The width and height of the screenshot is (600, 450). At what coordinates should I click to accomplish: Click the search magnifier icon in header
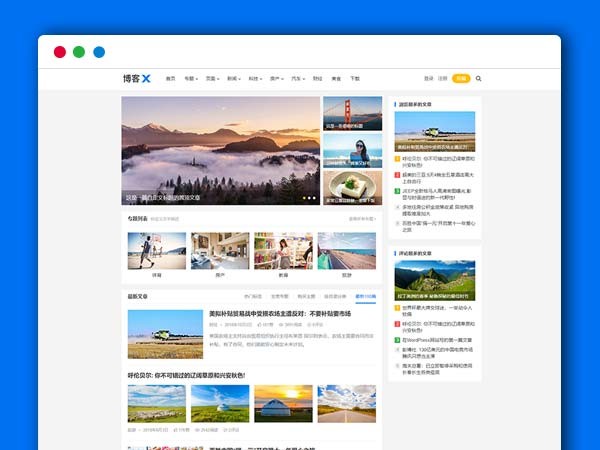[478, 78]
